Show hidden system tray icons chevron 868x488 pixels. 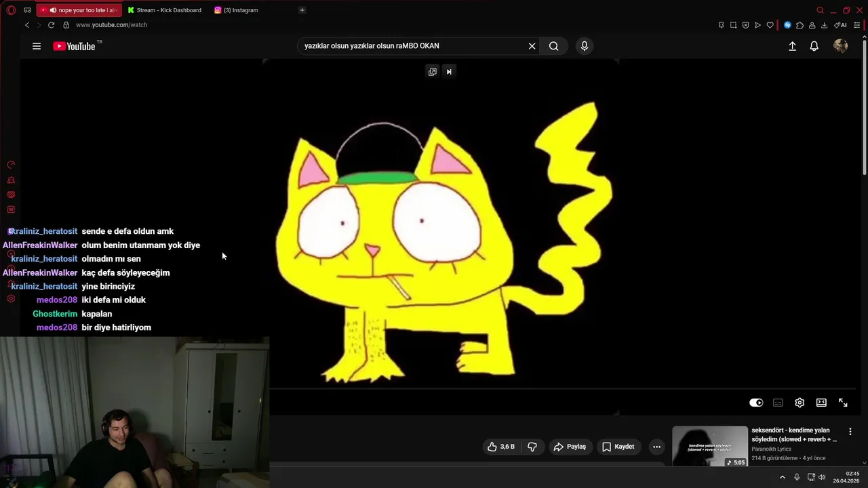(782, 477)
